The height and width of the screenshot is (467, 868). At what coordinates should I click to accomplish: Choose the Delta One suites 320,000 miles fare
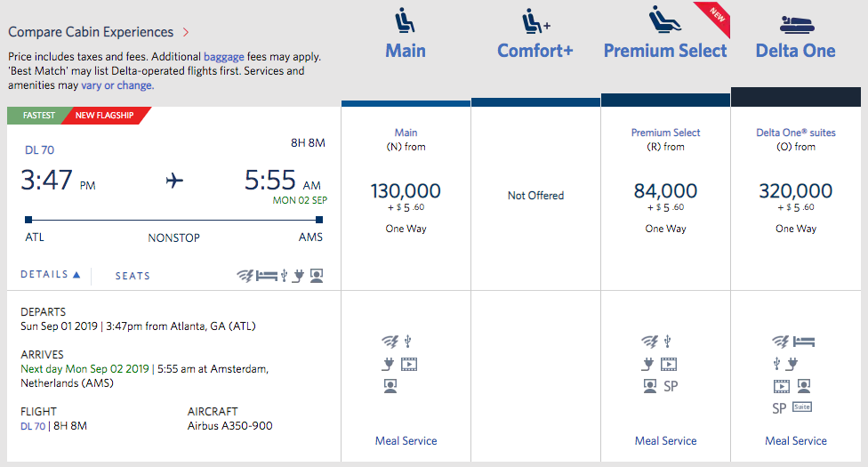(795, 191)
